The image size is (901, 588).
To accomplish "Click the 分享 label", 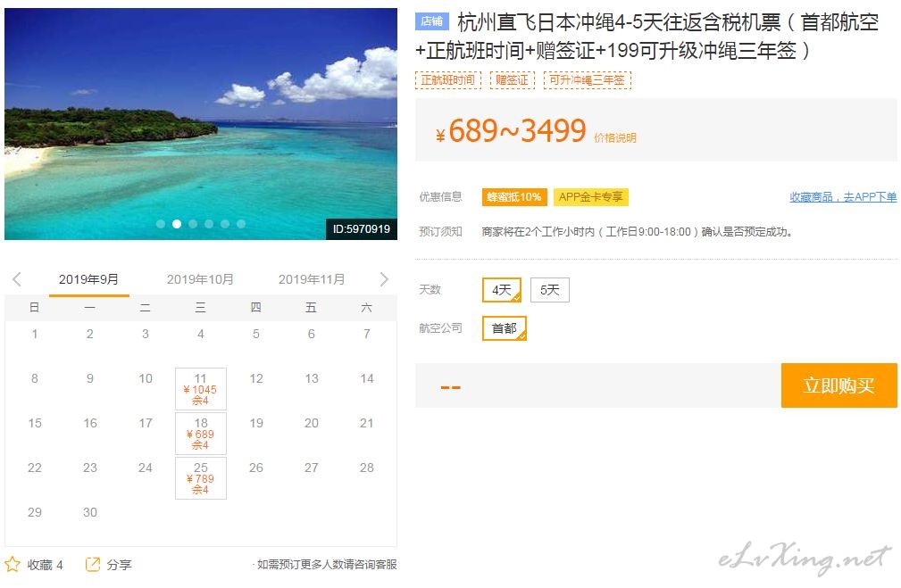I will click(119, 565).
